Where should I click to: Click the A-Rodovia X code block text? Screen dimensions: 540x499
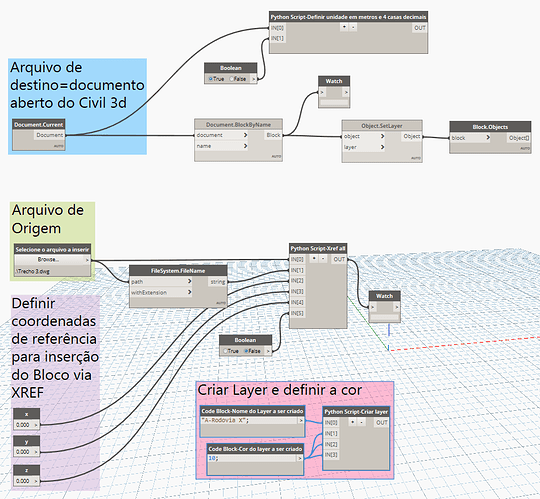225,420
